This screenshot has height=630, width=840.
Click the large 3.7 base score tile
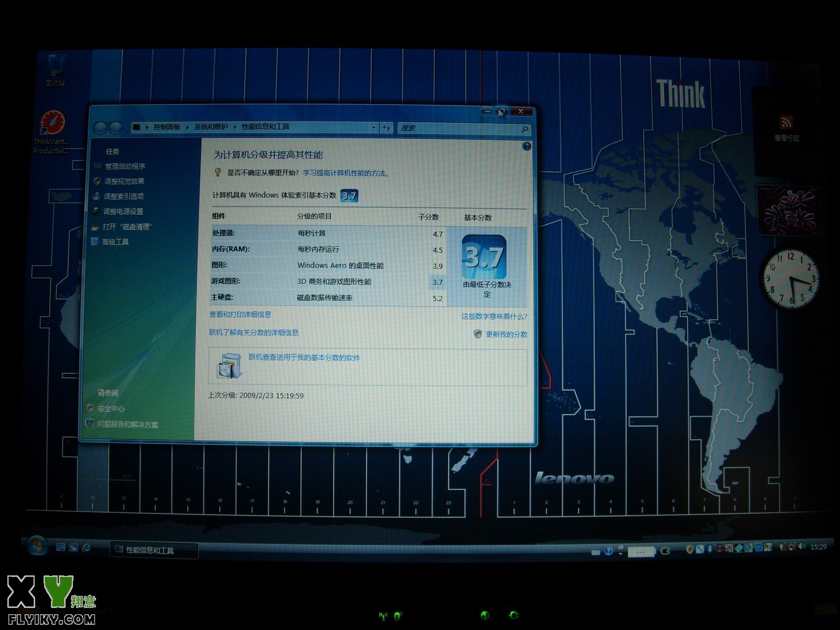click(484, 257)
